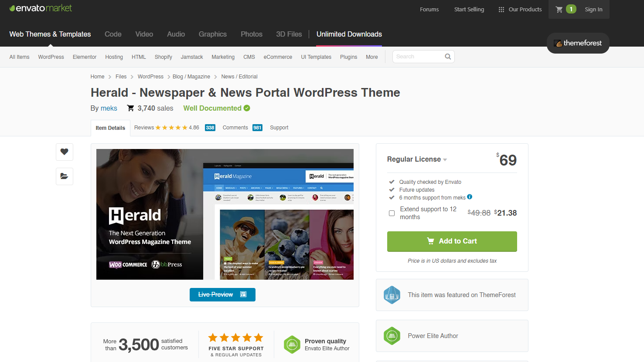Image resolution: width=644 pixels, height=362 pixels.
Task: Click Sign In
Action: pyautogui.click(x=594, y=10)
